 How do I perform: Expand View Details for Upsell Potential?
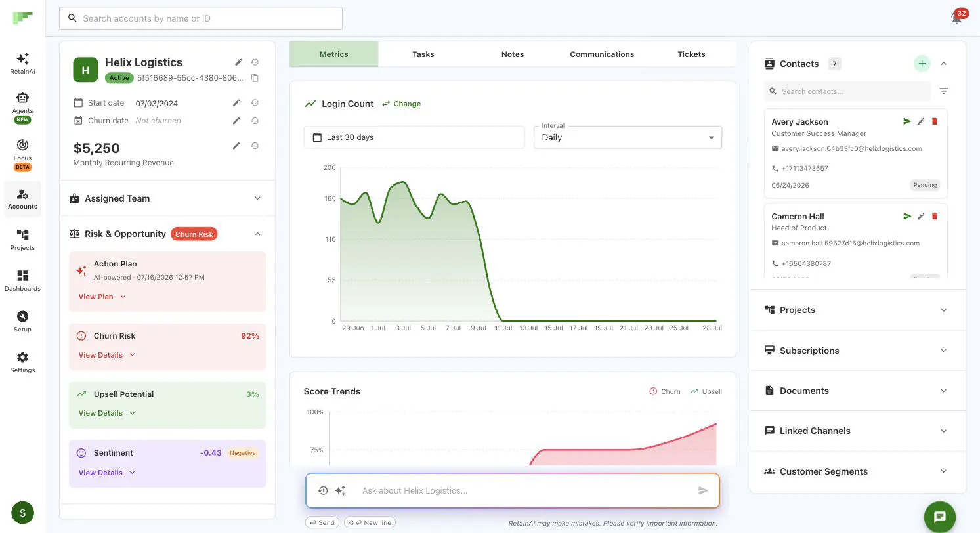tap(106, 413)
